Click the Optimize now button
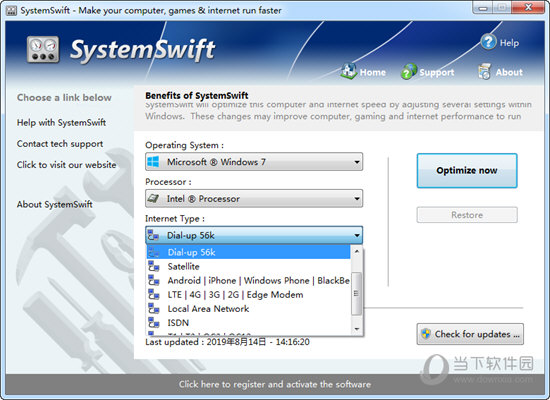 click(467, 171)
